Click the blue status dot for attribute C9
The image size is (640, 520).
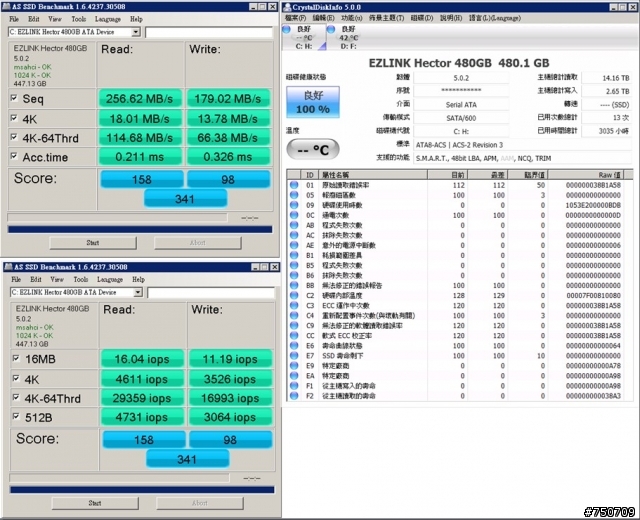tap(293, 325)
